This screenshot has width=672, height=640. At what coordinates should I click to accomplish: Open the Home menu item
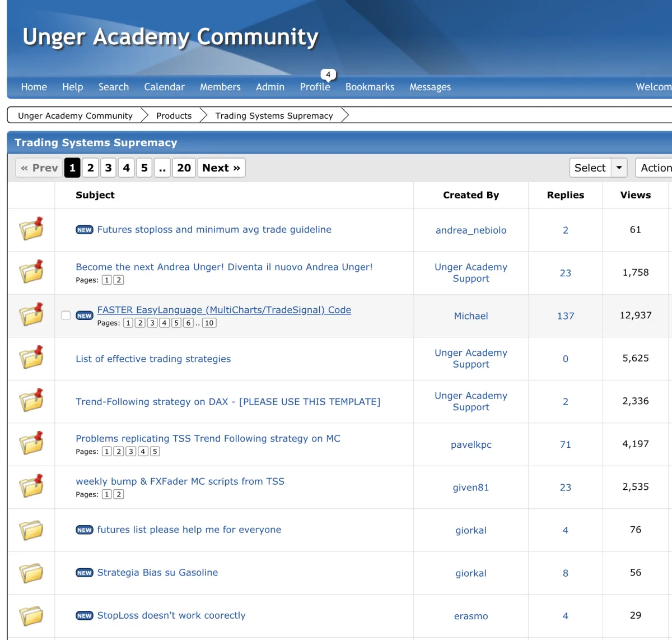click(34, 87)
